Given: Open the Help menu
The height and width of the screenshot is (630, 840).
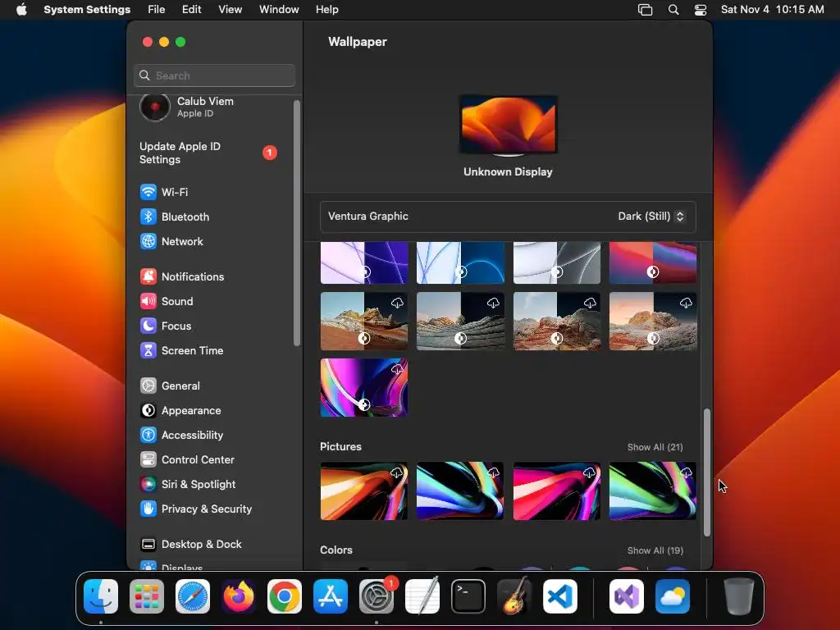Looking at the screenshot, I should [x=326, y=10].
